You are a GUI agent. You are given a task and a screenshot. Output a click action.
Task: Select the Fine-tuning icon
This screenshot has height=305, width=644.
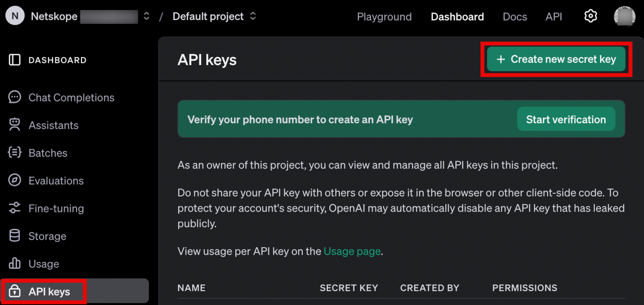pyautogui.click(x=15, y=208)
